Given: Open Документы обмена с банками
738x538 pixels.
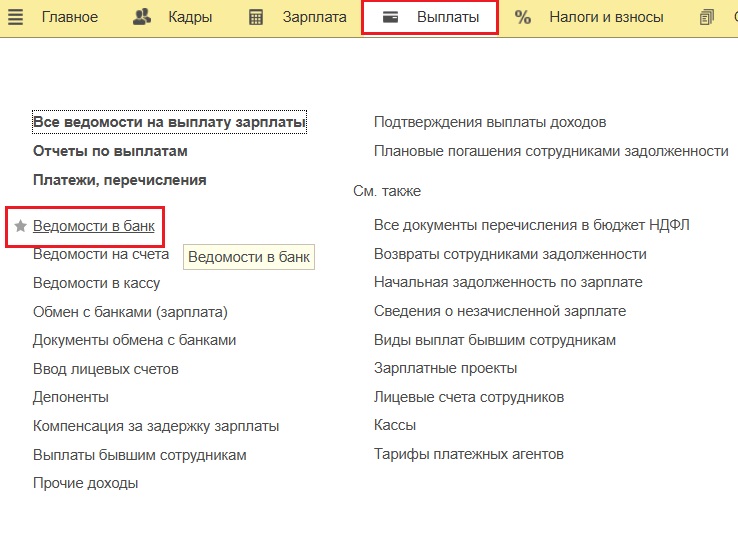Looking at the screenshot, I should pyautogui.click(x=135, y=340).
